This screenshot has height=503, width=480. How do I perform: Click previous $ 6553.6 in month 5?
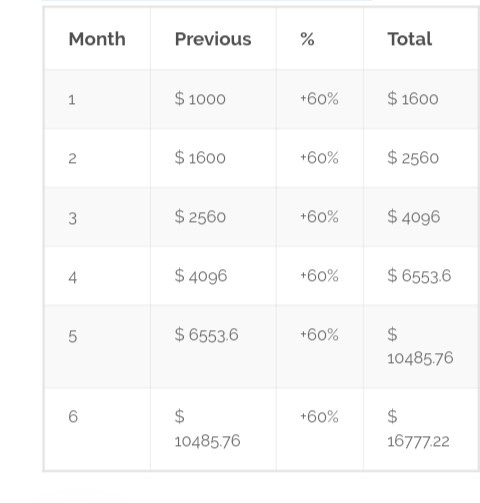pyautogui.click(x=207, y=335)
